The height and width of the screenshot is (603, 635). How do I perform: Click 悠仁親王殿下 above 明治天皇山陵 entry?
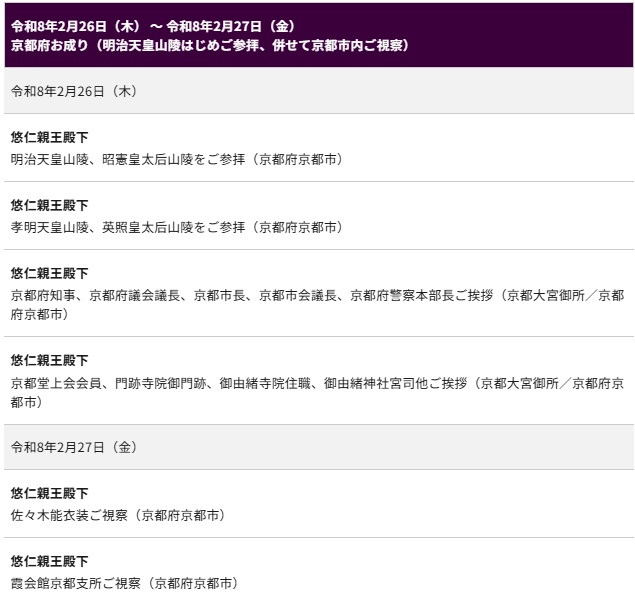pos(49,138)
